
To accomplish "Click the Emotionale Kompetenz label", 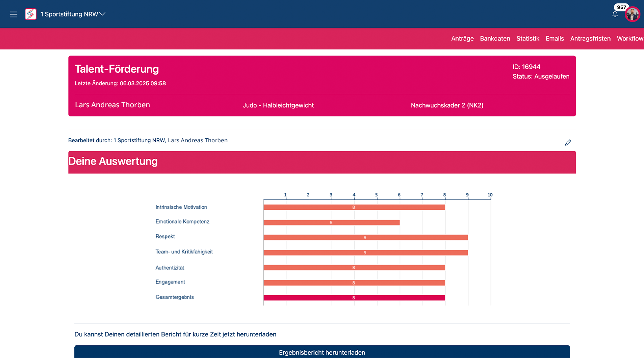I will click(x=183, y=222).
